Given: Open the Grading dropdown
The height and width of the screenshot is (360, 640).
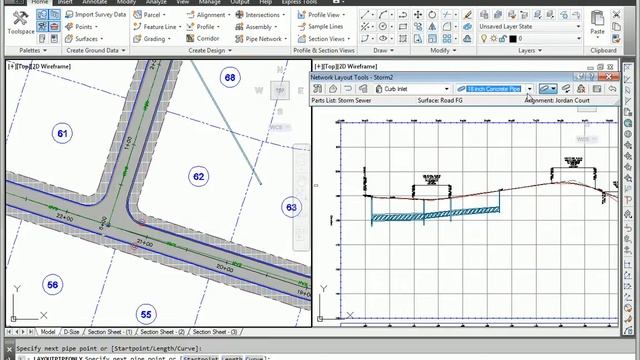Looking at the screenshot, I should (152, 39).
